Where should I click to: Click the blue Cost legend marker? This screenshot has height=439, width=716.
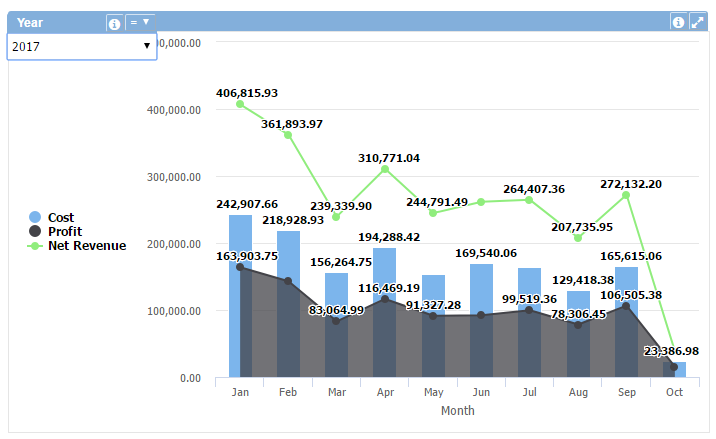click(35, 217)
